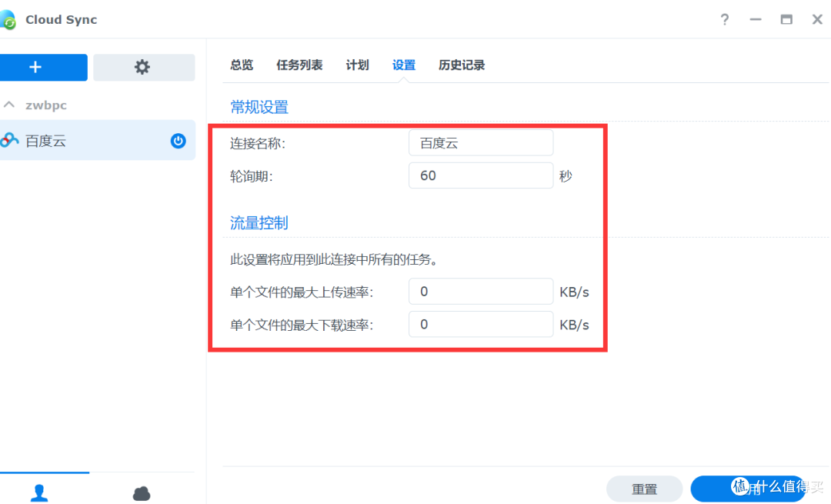The height and width of the screenshot is (504, 831).
Task: Open help with the question mark icon
Action: [725, 19]
